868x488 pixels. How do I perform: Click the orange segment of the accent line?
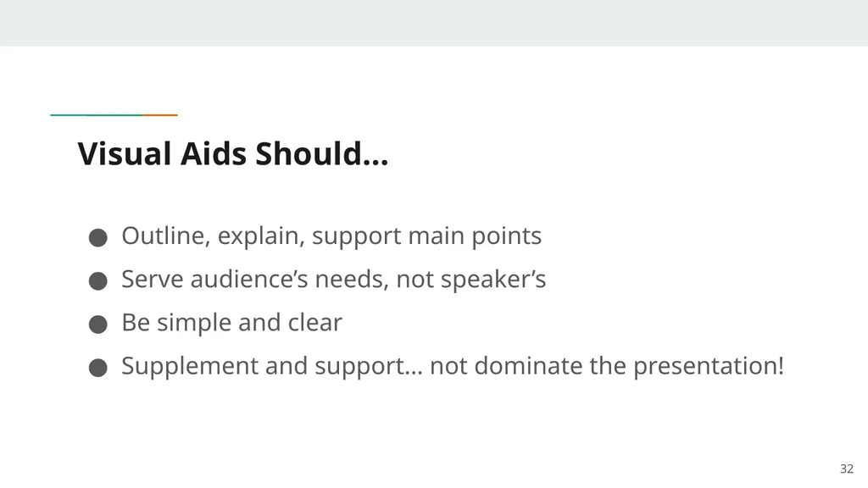[160, 115]
